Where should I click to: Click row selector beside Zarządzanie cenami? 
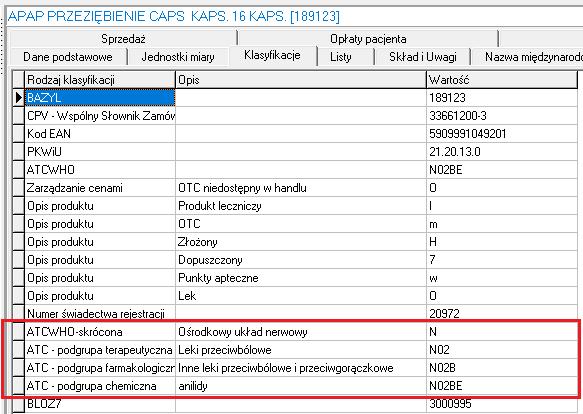19,188
